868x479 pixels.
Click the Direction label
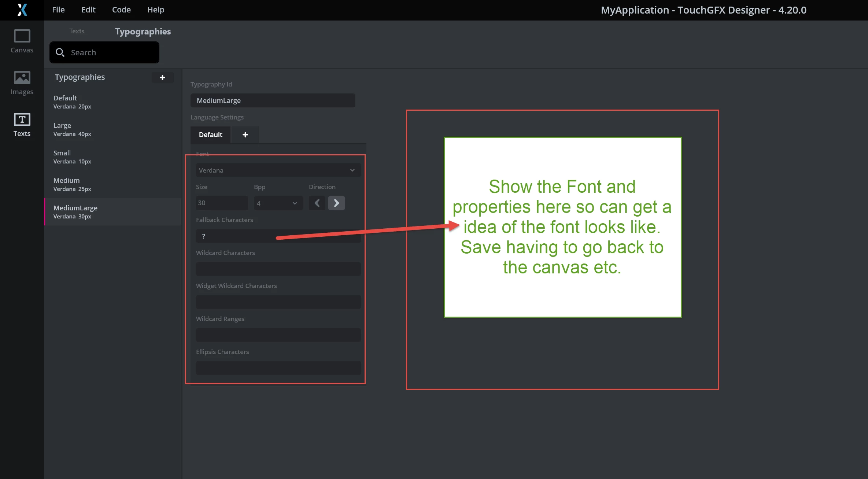[x=322, y=187]
